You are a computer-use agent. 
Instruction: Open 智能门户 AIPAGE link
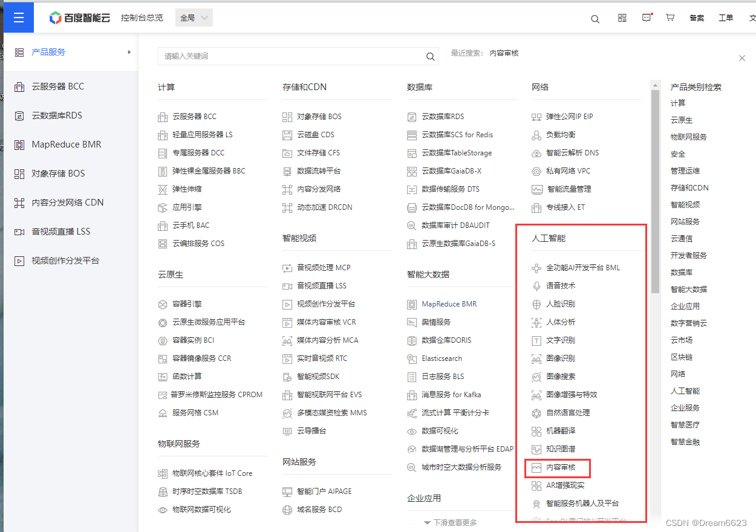coord(324,491)
